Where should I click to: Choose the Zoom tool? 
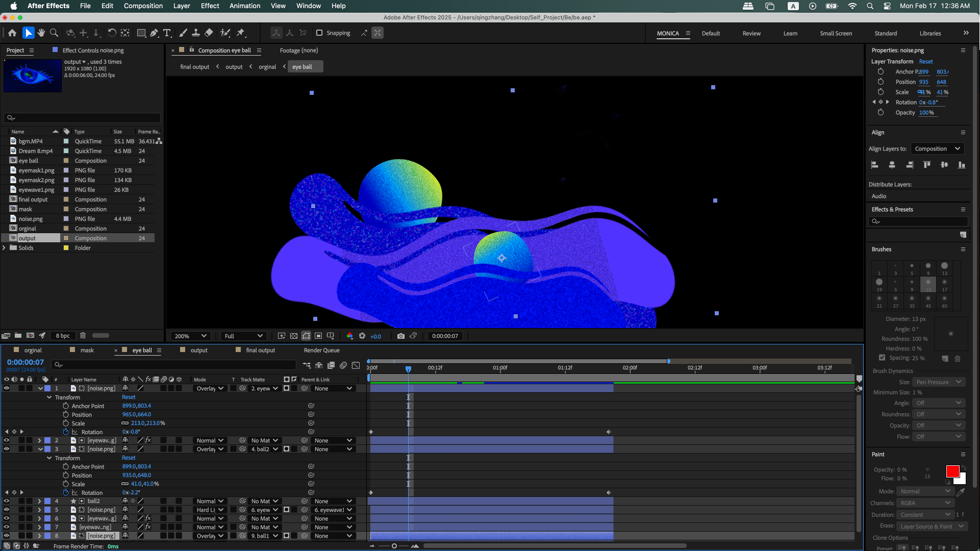(x=54, y=33)
